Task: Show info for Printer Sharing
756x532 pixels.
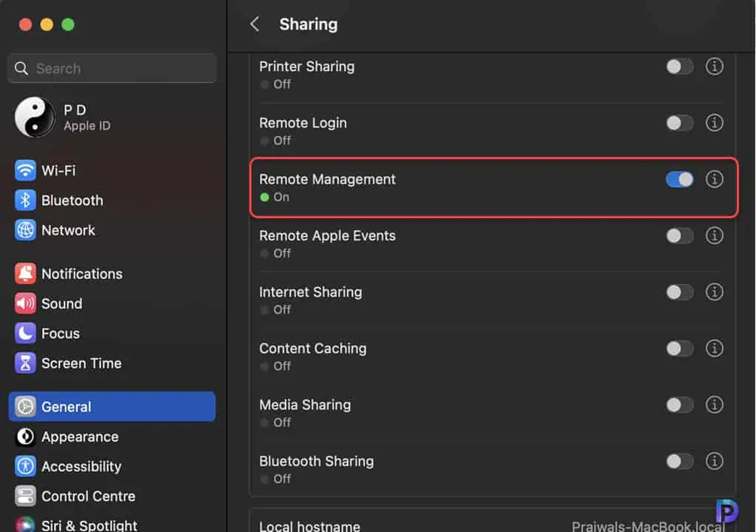Action: pos(714,66)
